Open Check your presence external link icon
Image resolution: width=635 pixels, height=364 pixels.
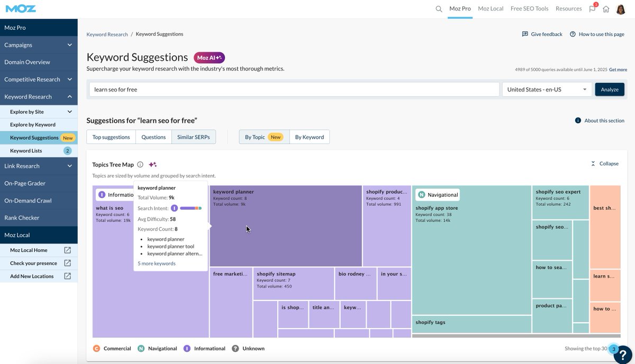[x=68, y=263]
